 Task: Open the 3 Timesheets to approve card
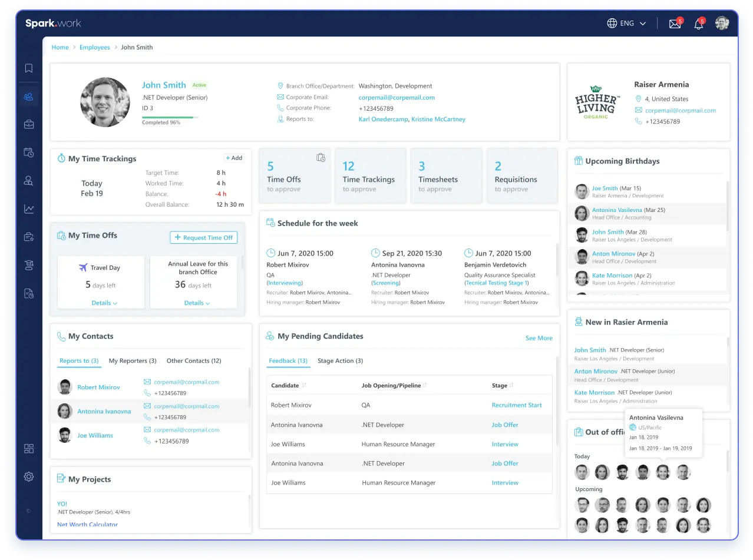(x=446, y=176)
